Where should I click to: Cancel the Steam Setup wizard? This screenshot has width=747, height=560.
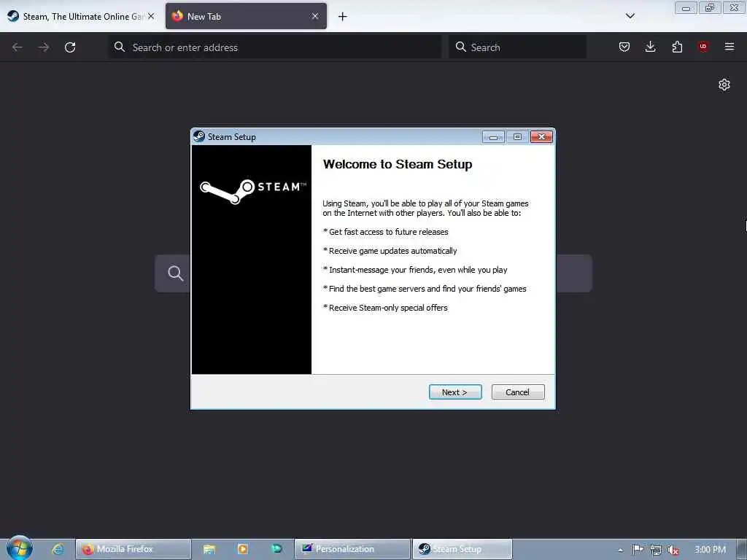[x=518, y=392]
